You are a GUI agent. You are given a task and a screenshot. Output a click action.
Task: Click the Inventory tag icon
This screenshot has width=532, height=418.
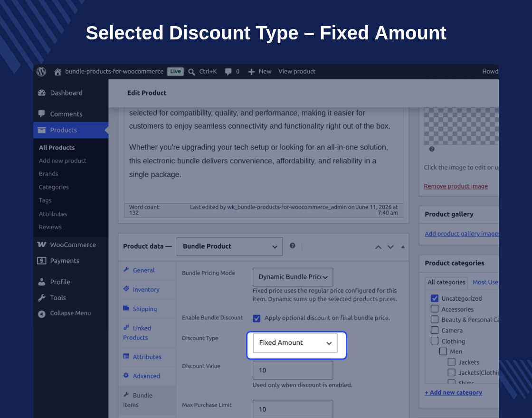pyautogui.click(x=126, y=289)
